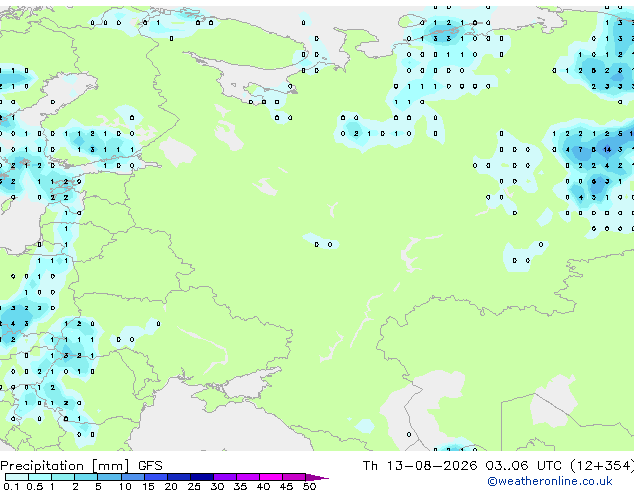The height and width of the screenshot is (490, 634).
Task: Pick the dark navy legend swatch between 25 and 30
Action: [202, 477]
